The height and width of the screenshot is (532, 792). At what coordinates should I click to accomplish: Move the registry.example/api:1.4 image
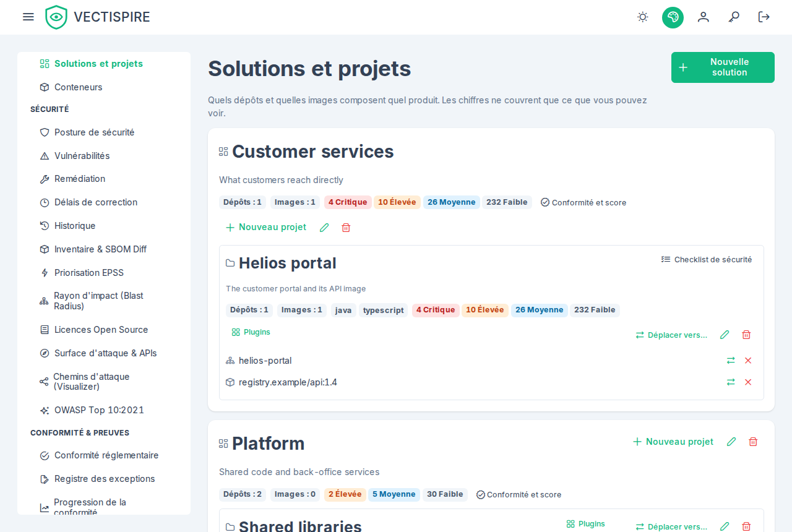(731, 382)
